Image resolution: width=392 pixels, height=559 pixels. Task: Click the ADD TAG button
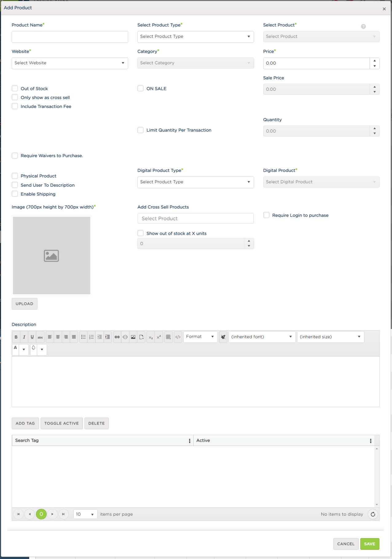(25, 423)
